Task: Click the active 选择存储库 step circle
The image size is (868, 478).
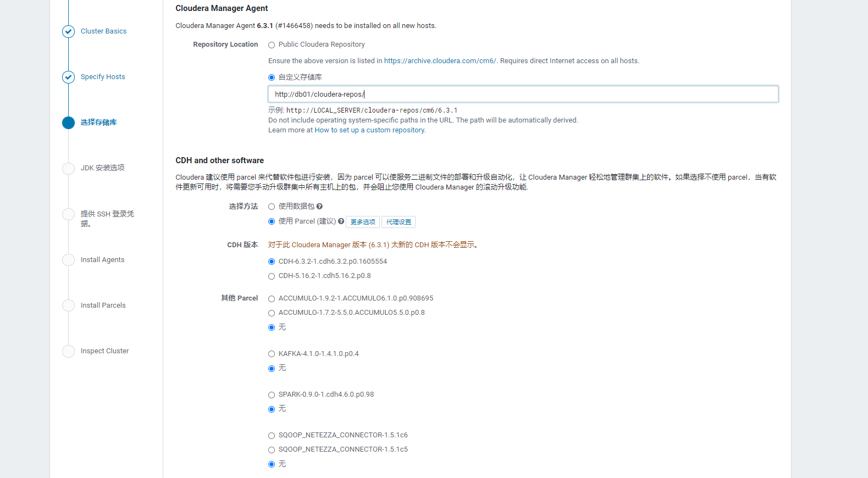Action: (x=68, y=123)
